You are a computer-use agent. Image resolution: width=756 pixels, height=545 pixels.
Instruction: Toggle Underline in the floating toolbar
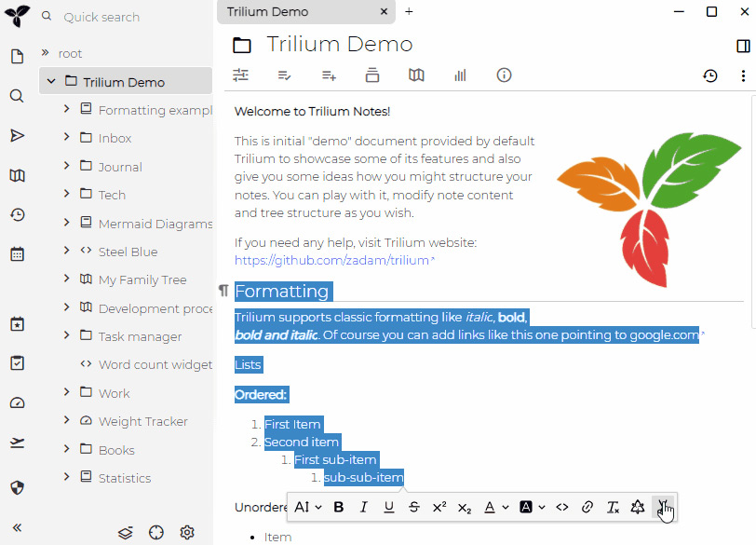[x=388, y=507]
